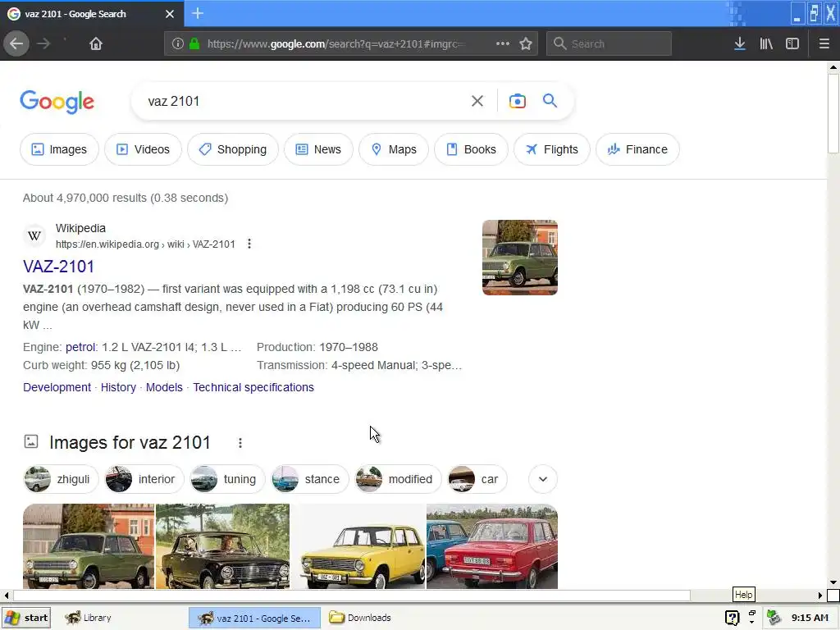This screenshot has height=630, width=840.
Task: Open the Wikipedia result car thumbnail
Action: click(519, 258)
